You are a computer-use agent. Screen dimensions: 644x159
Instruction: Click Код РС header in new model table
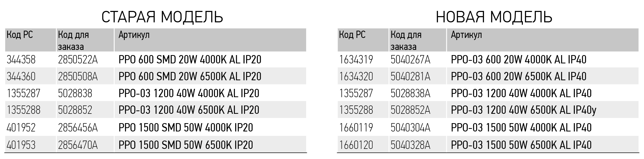tap(352, 35)
